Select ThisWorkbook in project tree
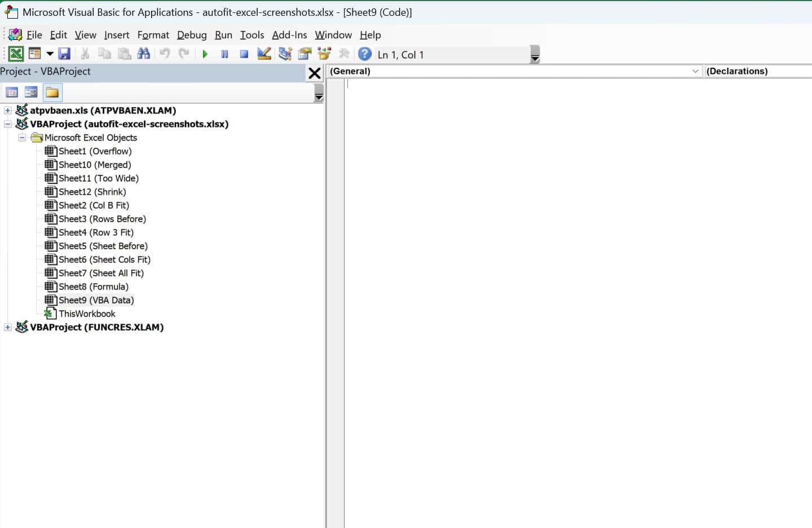The image size is (812, 528). [x=87, y=314]
